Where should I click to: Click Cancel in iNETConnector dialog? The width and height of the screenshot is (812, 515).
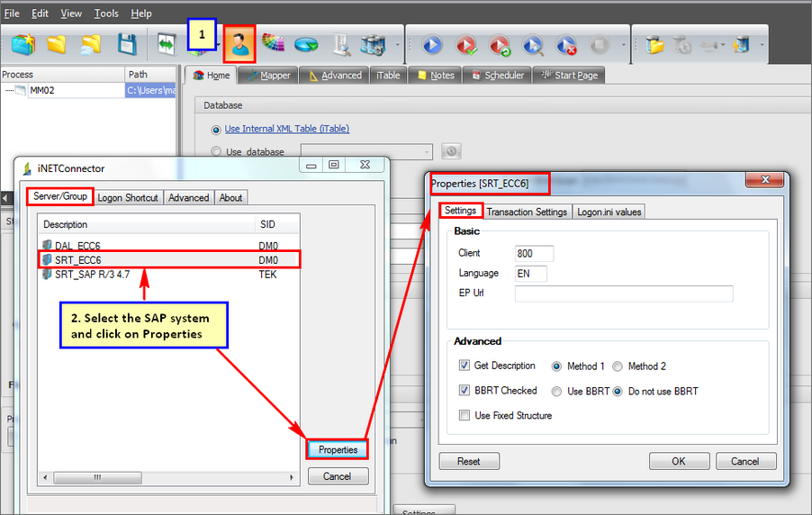338,476
